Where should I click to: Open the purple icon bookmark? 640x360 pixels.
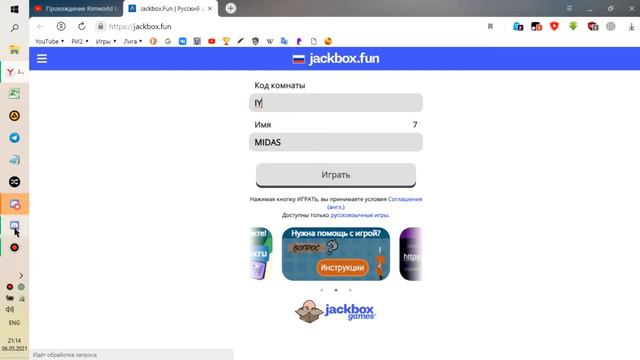(299, 41)
